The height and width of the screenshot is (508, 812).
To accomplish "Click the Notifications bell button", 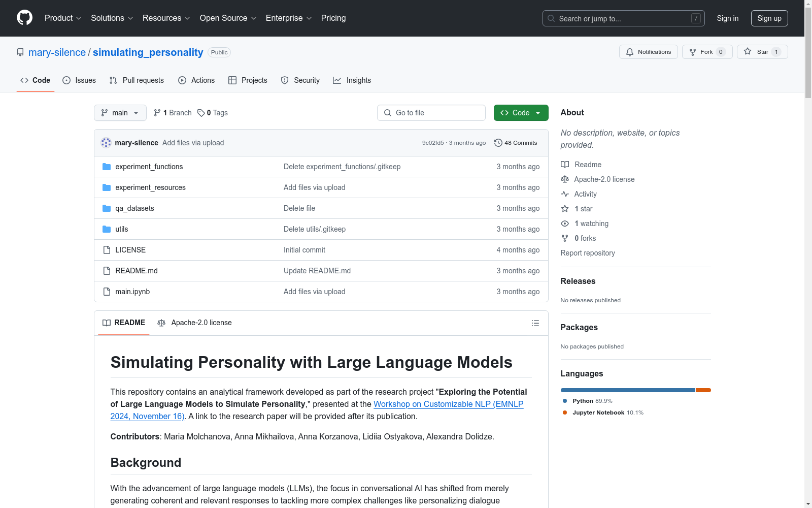I will pyautogui.click(x=648, y=52).
